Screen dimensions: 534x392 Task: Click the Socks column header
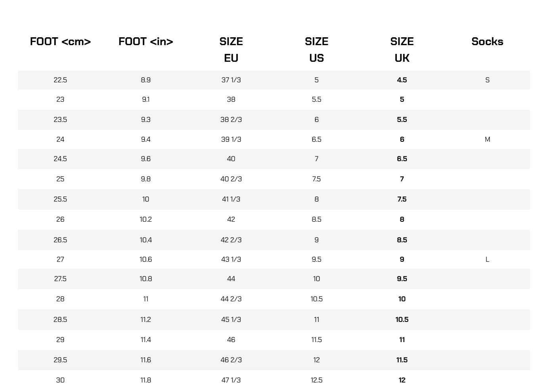coord(487,42)
